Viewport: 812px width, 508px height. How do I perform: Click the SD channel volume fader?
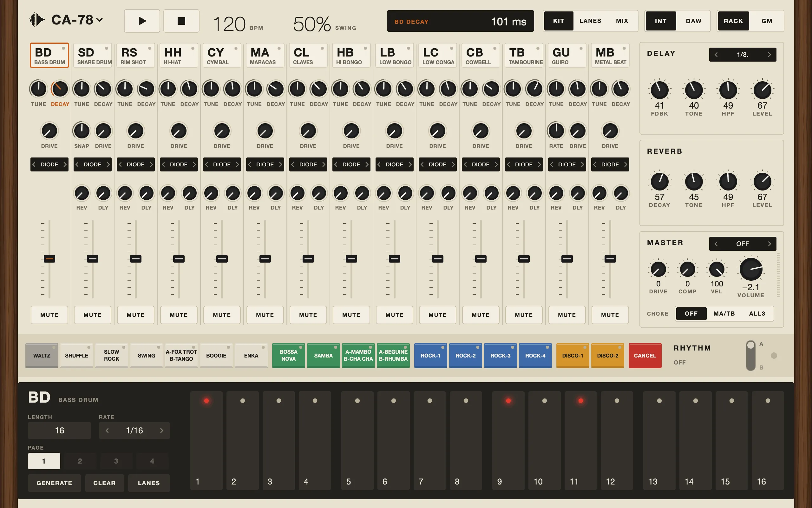pyautogui.click(x=93, y=259)
